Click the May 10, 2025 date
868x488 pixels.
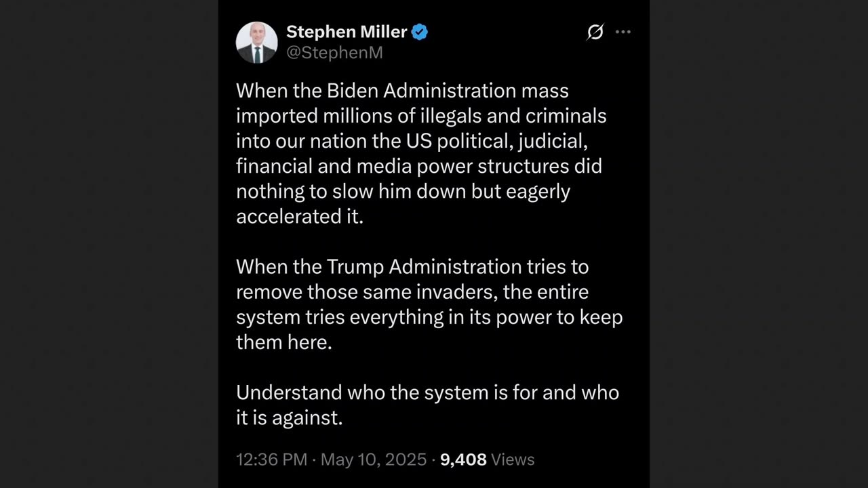373,460
